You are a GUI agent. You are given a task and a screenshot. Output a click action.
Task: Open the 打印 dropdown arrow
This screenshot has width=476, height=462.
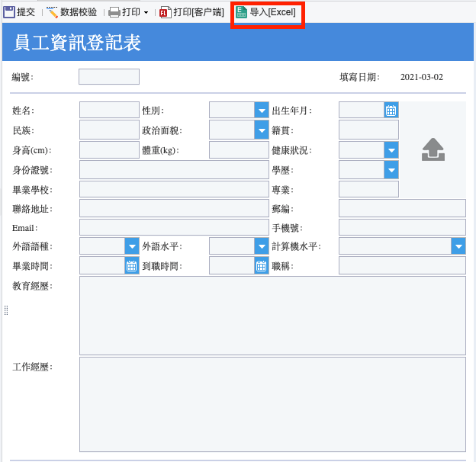(146, 13)
